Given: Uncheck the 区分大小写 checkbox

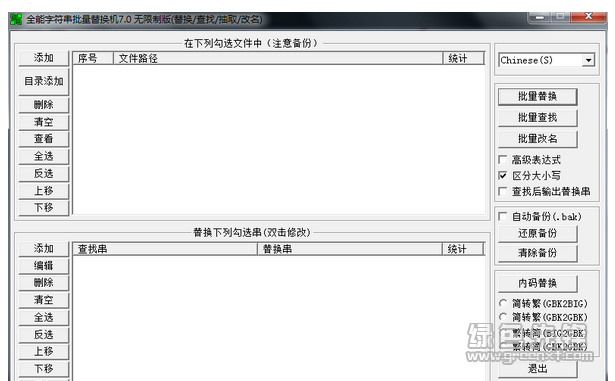Looking at the screenshot, I should (503, 175).
